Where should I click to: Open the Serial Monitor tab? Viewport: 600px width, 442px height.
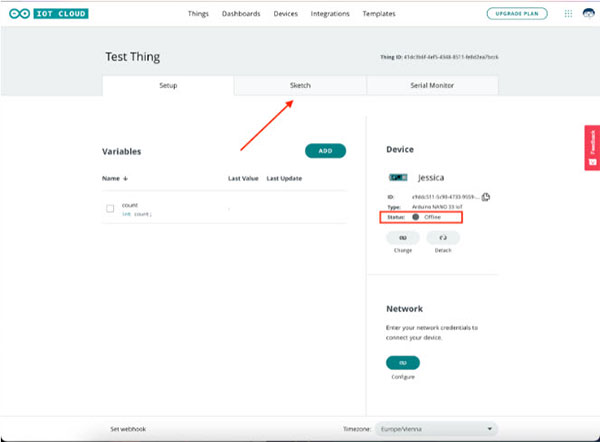click(x=432, y=86)
